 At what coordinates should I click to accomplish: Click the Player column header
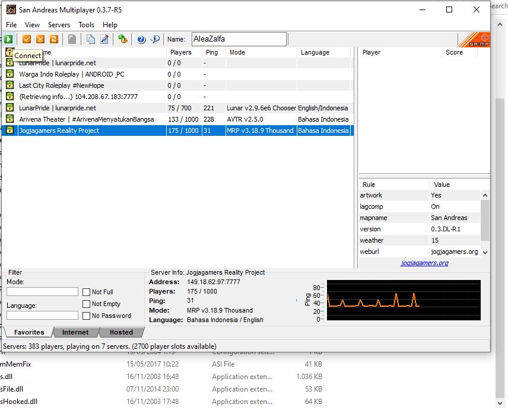tap(400, 52)
